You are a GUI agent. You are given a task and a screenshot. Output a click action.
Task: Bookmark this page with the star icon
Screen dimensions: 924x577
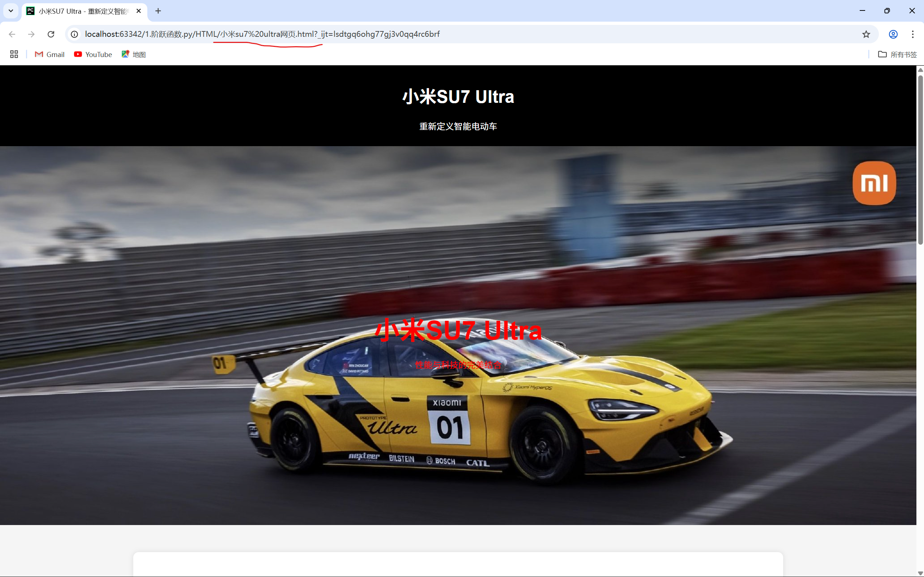pyautogui.click(x=866, y=34)
